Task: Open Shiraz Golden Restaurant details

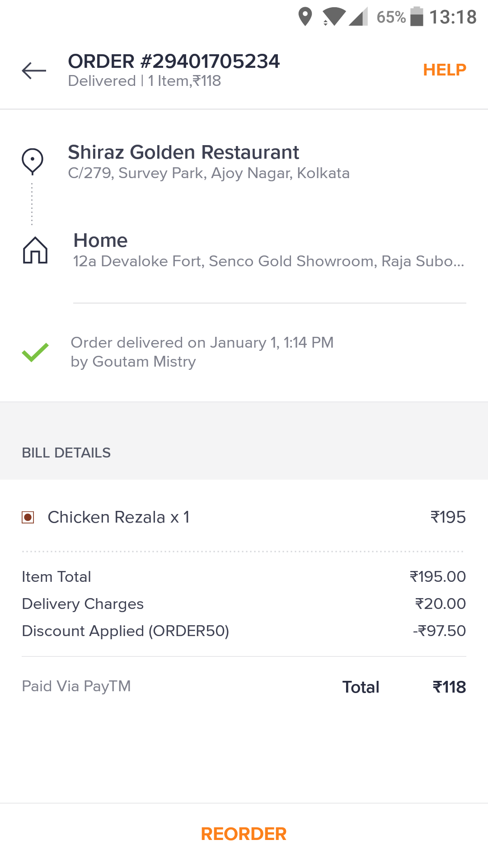Action: pyautogui.click(x=183, y=153)
